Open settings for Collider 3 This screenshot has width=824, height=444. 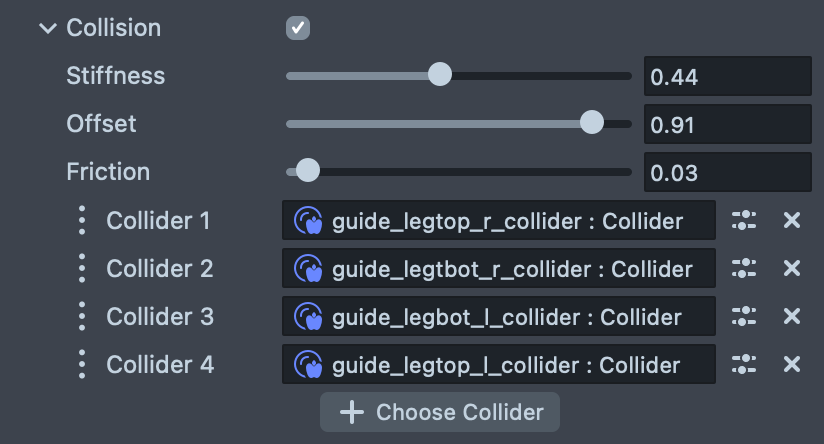744,316
